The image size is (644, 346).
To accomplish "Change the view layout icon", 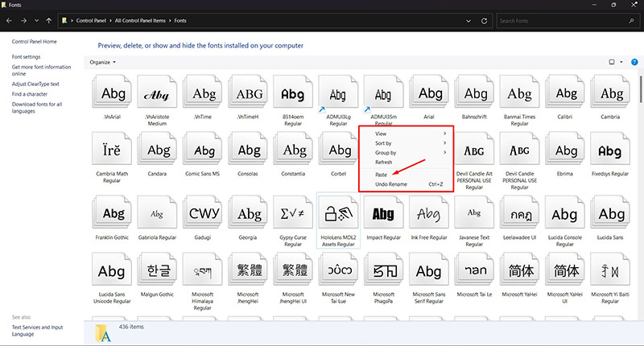I will point(612,62).
